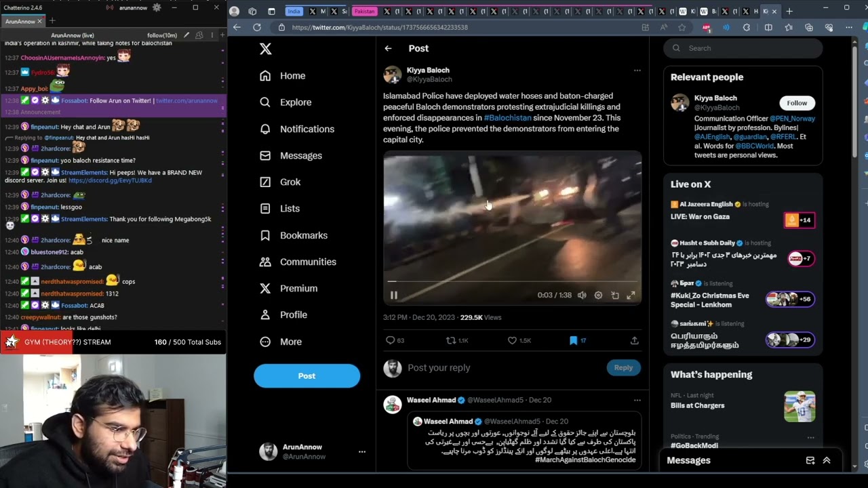Click the @PEN_Norway mention link

pos(792,119)
